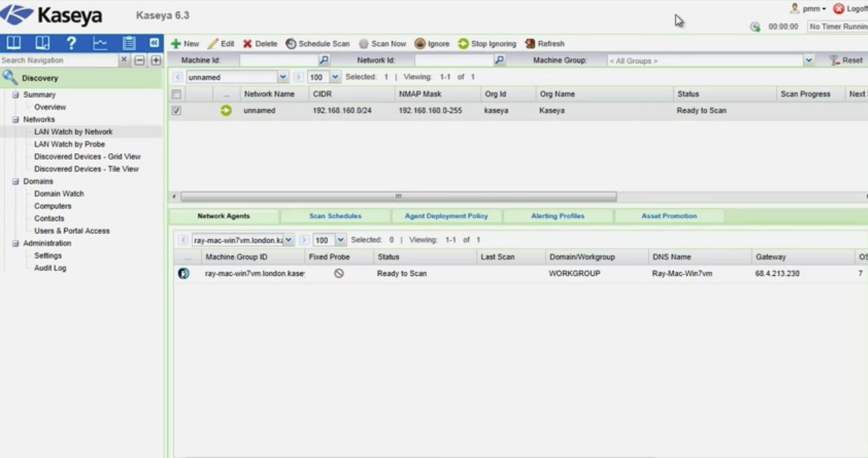Image resolution: width=868 pixels, height=458 pixels.
Task: Open the line chart dashboard icon
Action: [x=100, y=43]
